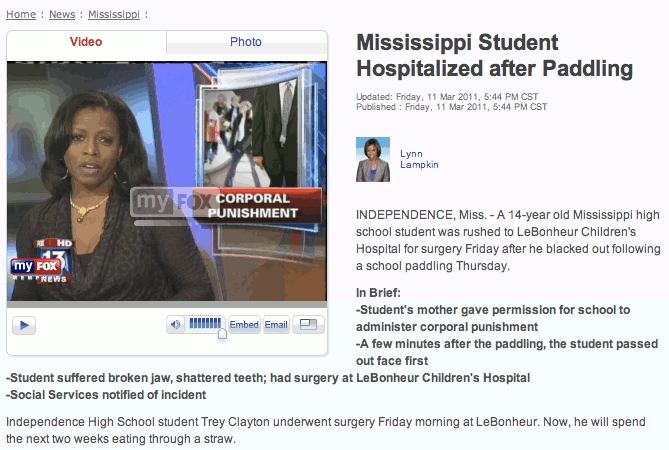Image resolution: width=669 pixels, height=450 pixels.
Task: Click the Mississippi Student Hospitalized headline
Action: click(494, 55)
